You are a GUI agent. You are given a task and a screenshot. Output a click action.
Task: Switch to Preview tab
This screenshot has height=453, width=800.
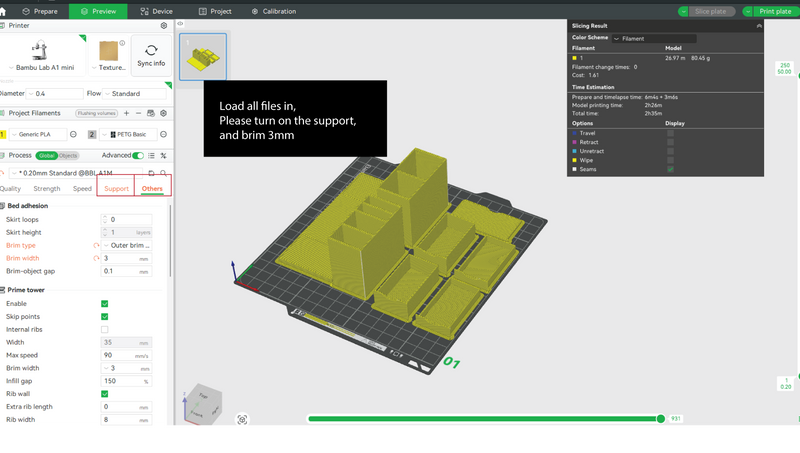(98, 11)
